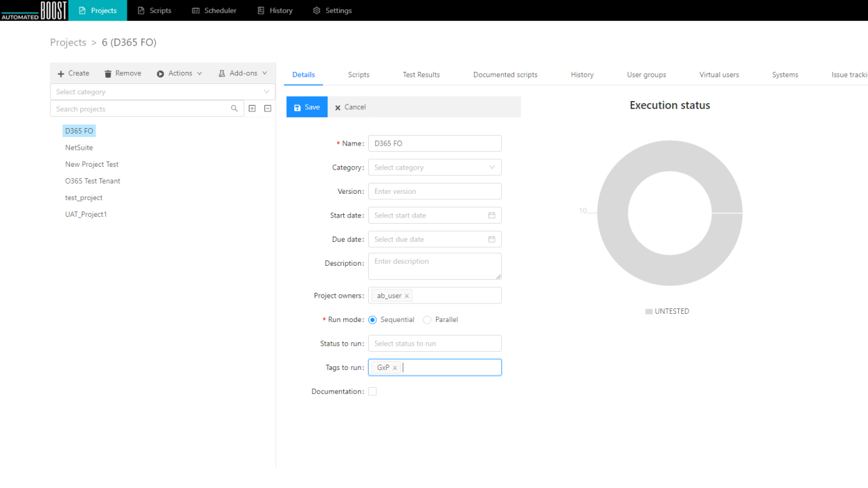Click Create to add a project
868x488 pixels.
(73, 73)
